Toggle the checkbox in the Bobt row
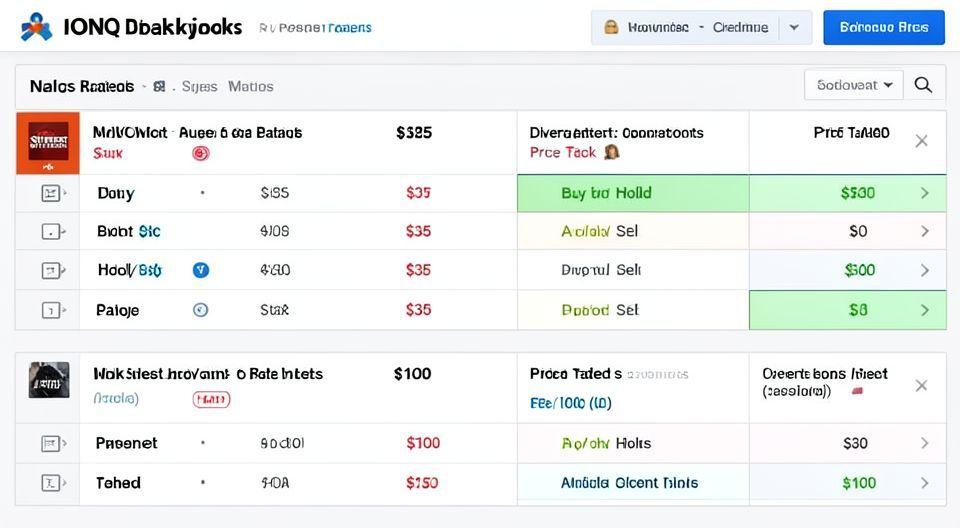Screen dimensions: 960x528 point(51,232)
